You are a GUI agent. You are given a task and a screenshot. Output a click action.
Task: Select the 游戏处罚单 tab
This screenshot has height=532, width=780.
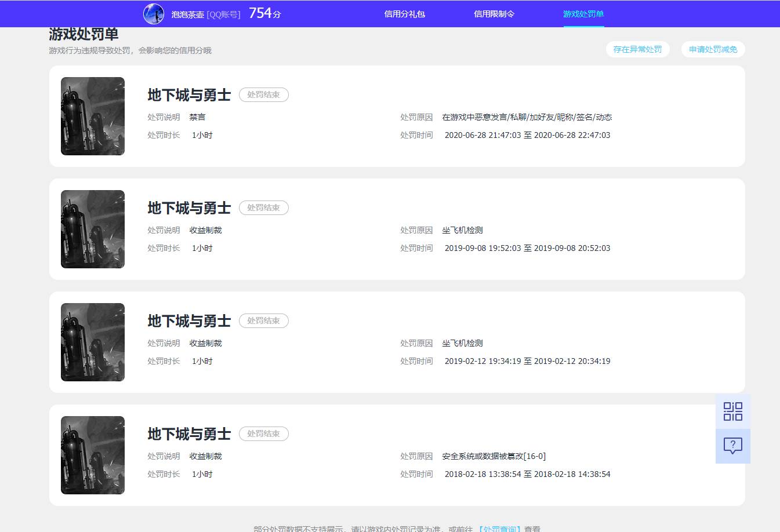(x=583, y=14)
